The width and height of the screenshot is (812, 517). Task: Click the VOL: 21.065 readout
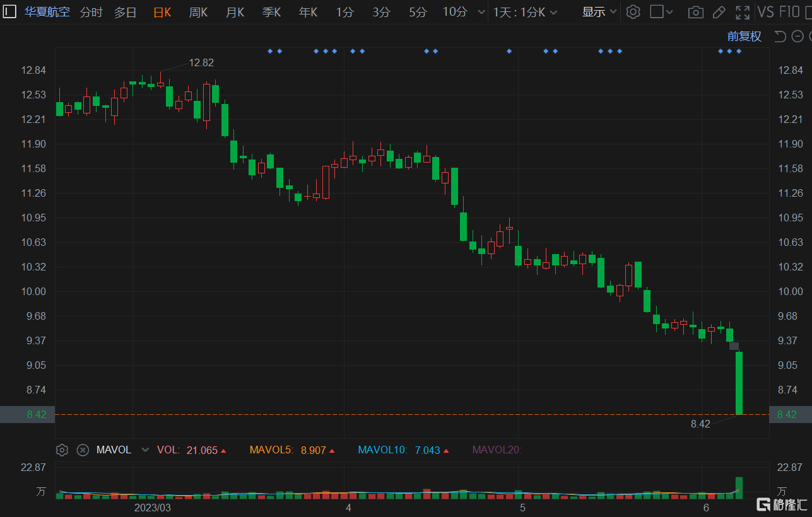[192, 450]
